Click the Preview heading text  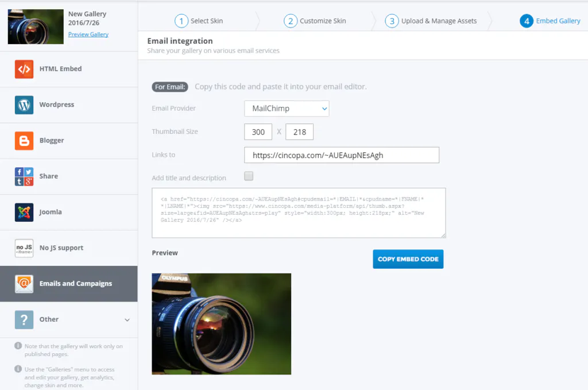click(165, 253)
